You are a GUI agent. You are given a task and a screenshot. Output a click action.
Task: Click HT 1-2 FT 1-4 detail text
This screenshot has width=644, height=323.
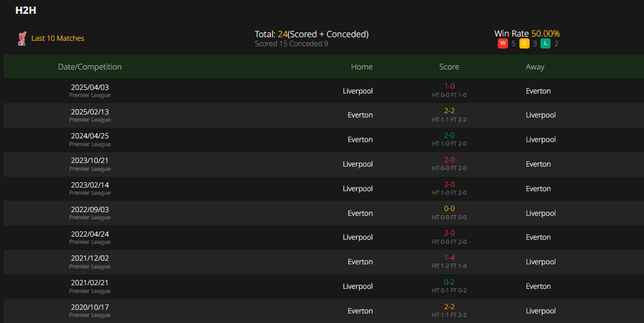tap(449, 266)
